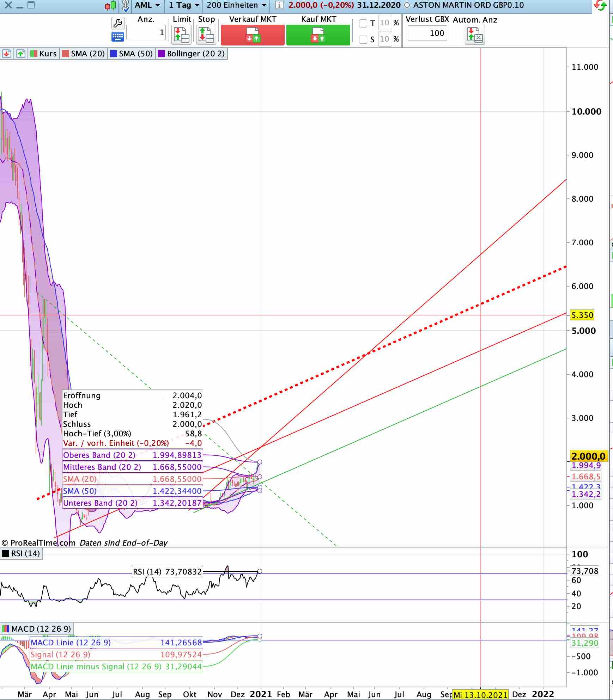Click the MACD Linie (12 26 9) value row
The height and width of the screenshot is (700, 613).
[116, 643]
